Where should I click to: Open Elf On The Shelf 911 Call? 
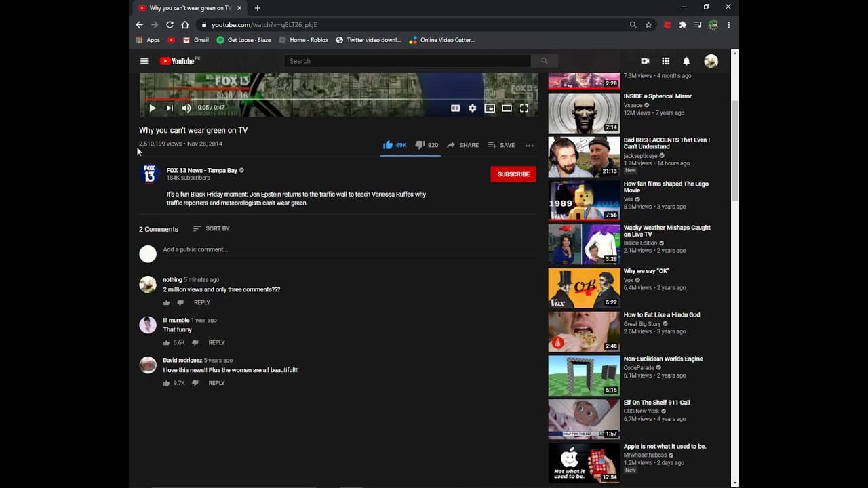[x=657, y=403]
